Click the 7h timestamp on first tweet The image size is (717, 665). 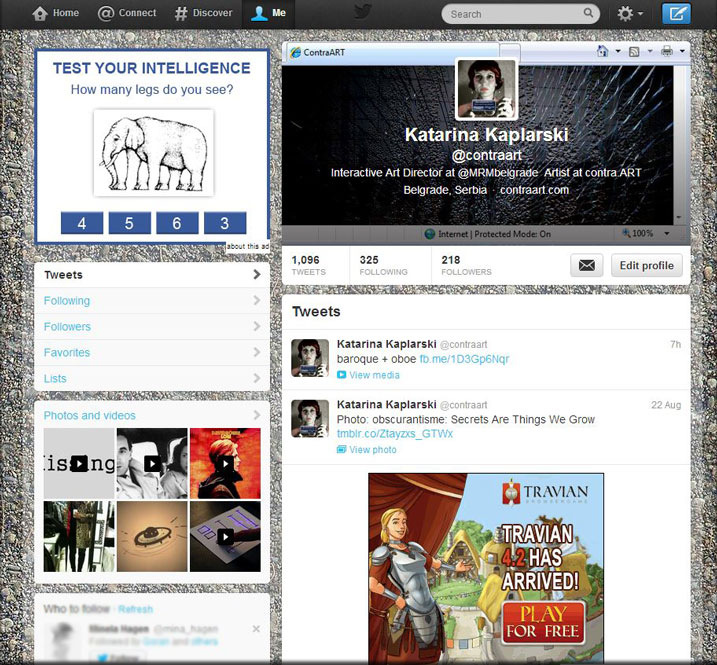pos(675,344)
